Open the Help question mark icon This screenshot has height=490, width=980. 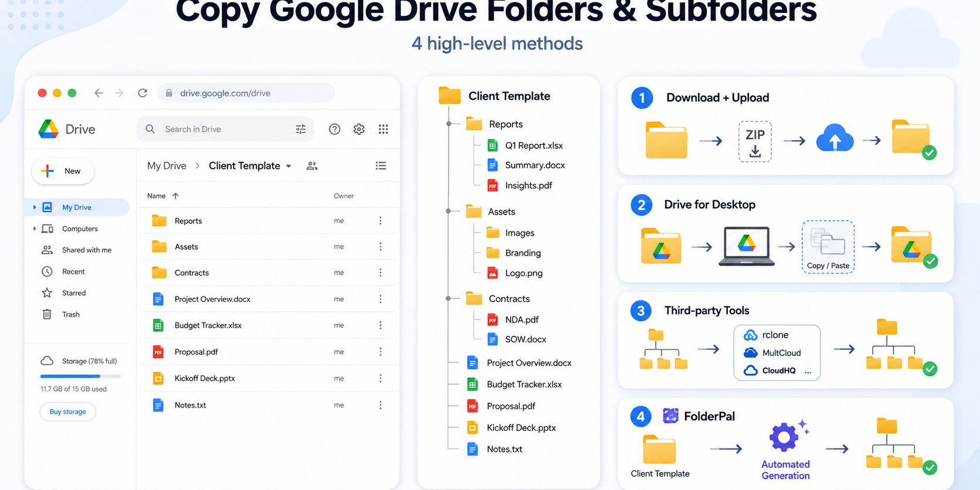[x=335, y=129]
